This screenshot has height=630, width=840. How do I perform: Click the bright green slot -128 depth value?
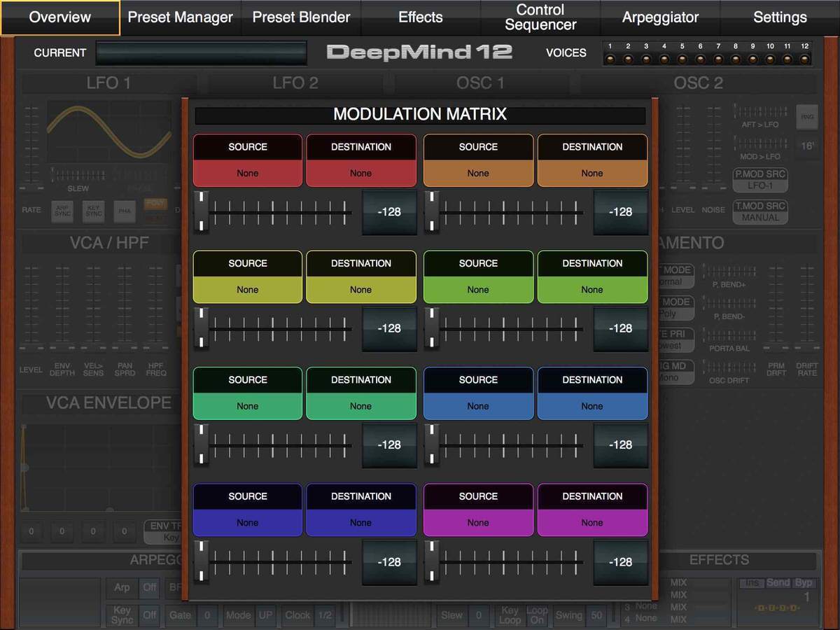click(621, 328)
